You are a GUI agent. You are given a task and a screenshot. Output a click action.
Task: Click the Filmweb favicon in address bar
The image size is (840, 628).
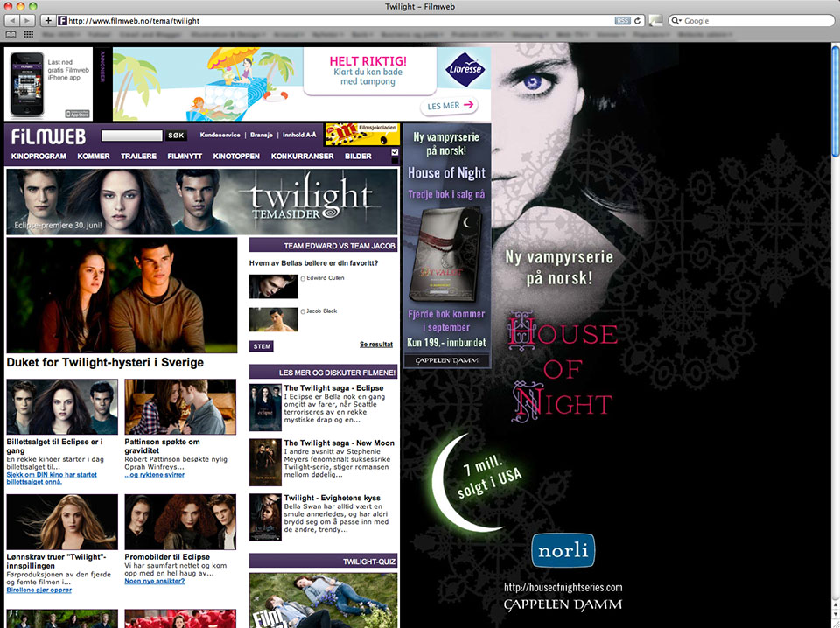coord(62,20)
